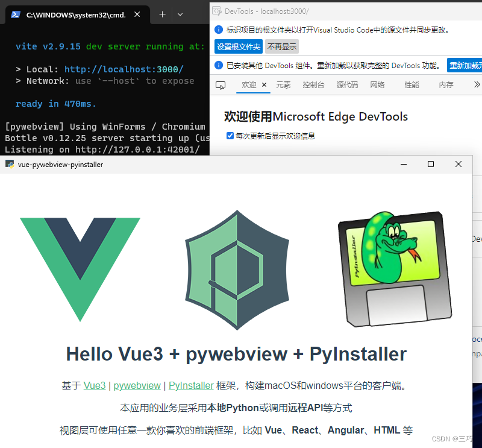
Task: Click the PyInstaller snake floppy logo
Action: [x=395, y=268]
